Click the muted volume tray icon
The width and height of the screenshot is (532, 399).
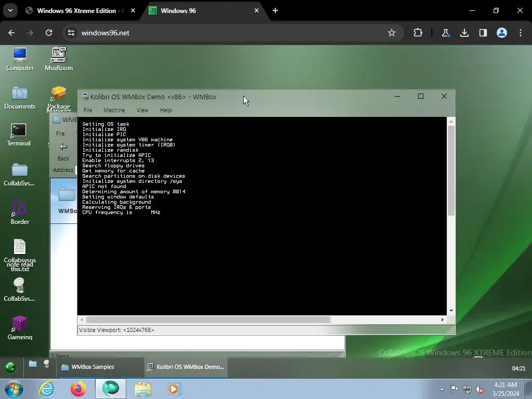[480, 389]
